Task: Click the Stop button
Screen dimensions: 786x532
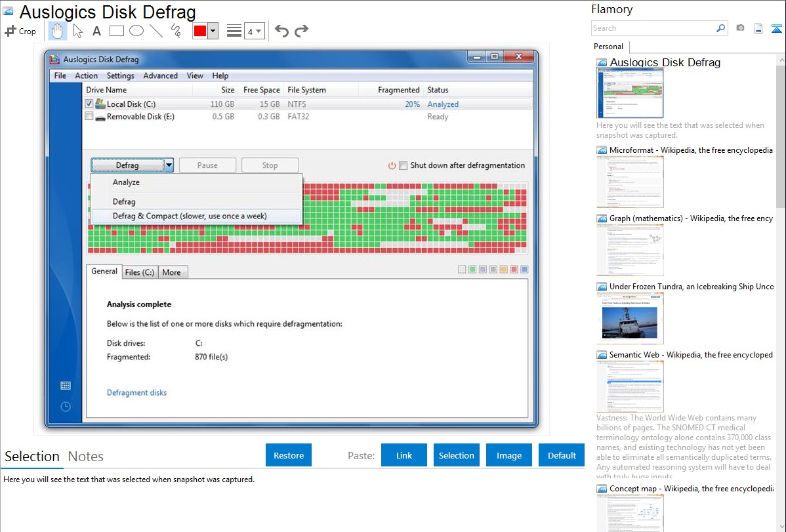Action: (270, 165)
